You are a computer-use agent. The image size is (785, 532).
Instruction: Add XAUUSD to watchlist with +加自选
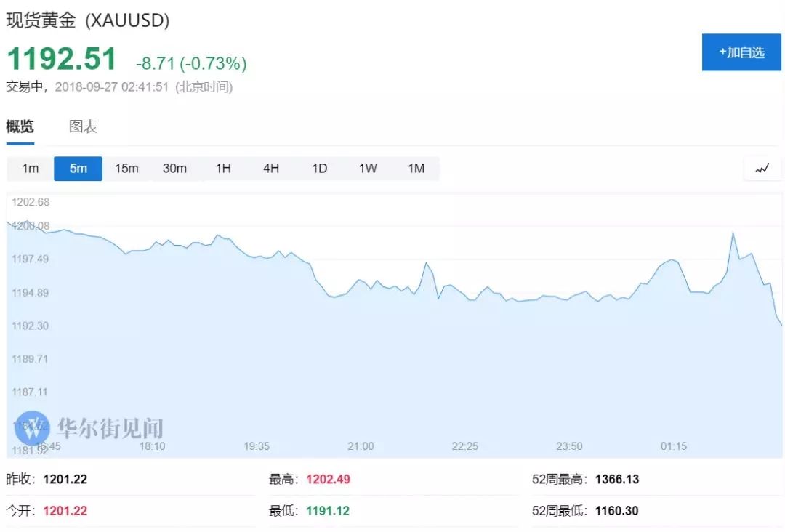[x=741, y=52]
